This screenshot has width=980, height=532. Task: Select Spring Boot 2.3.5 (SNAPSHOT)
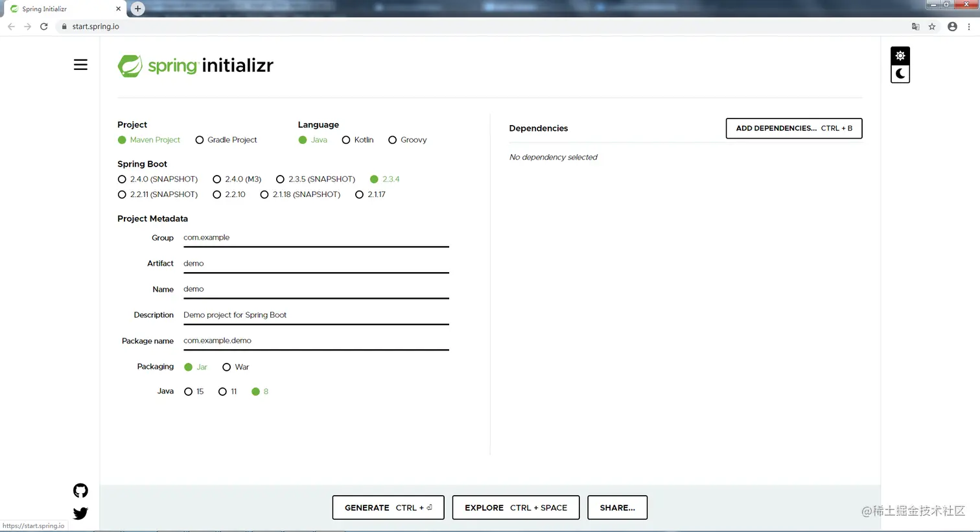tap(316, 179)
